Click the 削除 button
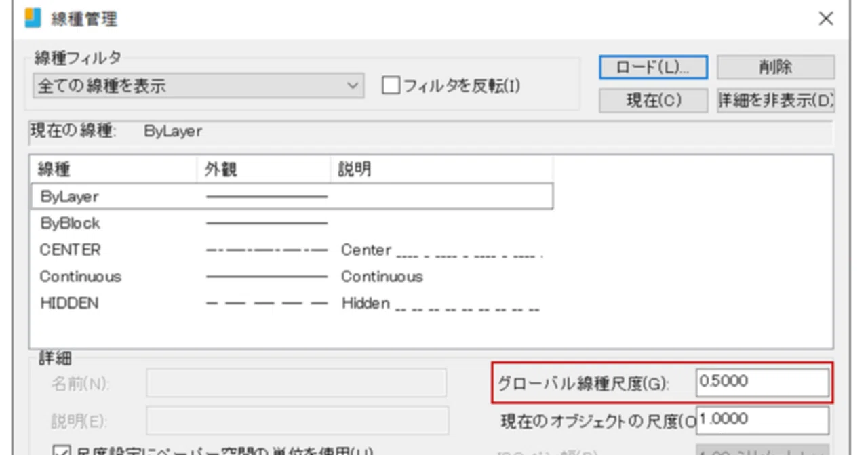The height and width of the screenshot is (455, 868). tap(776, 68)
